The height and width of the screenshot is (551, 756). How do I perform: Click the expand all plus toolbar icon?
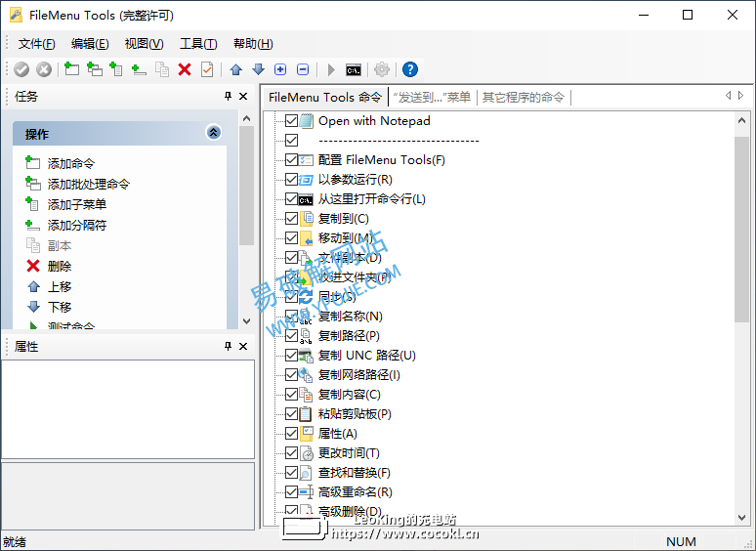tap(280, 69)
